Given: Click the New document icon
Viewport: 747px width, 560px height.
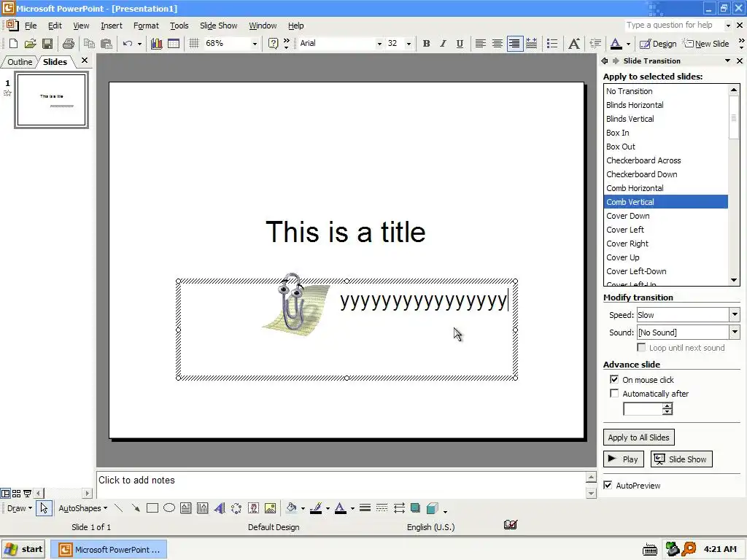Looking at the screenshot, I should [x=13, y=43].
